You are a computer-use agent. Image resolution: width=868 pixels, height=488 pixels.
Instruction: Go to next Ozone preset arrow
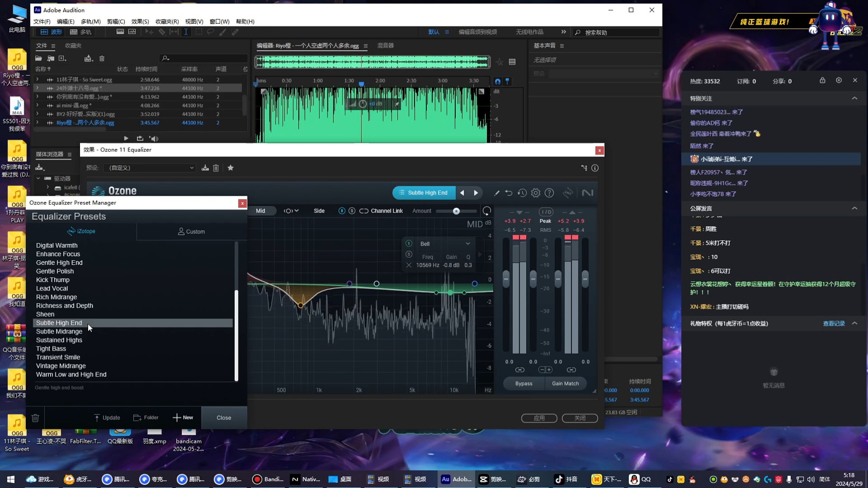click(476, 193)
